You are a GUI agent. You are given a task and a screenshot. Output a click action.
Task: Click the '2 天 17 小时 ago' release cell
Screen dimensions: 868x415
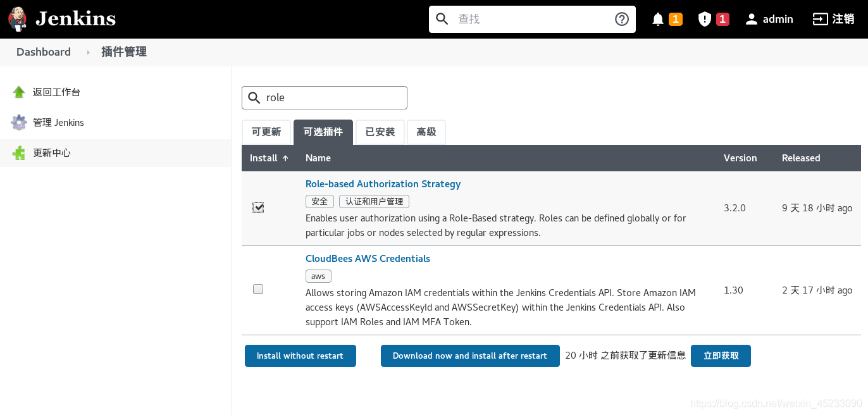[x=817, y=290]
